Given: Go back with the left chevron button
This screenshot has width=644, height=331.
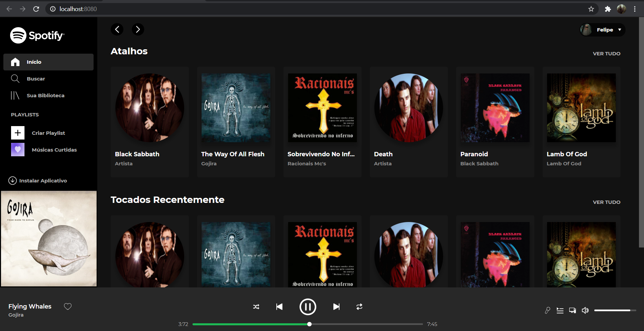Looking at the screenshot, I should [x=117, y=30].
